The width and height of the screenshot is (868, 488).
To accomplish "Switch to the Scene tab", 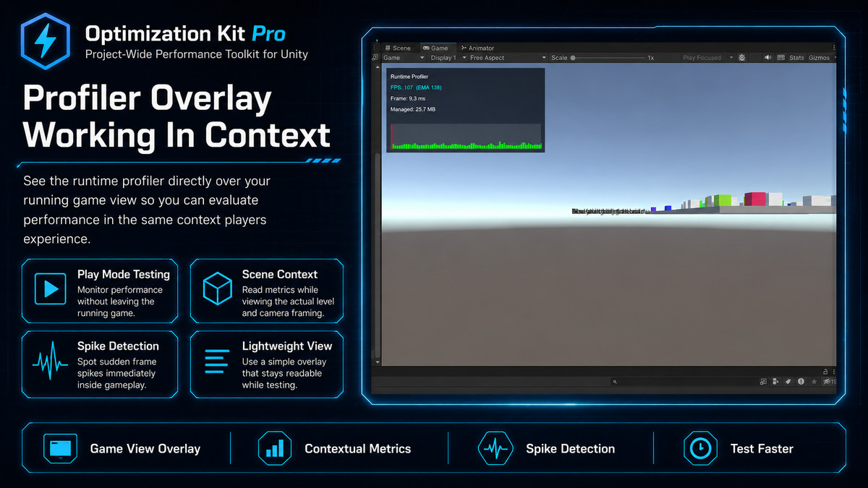I will tap(398, 48).
